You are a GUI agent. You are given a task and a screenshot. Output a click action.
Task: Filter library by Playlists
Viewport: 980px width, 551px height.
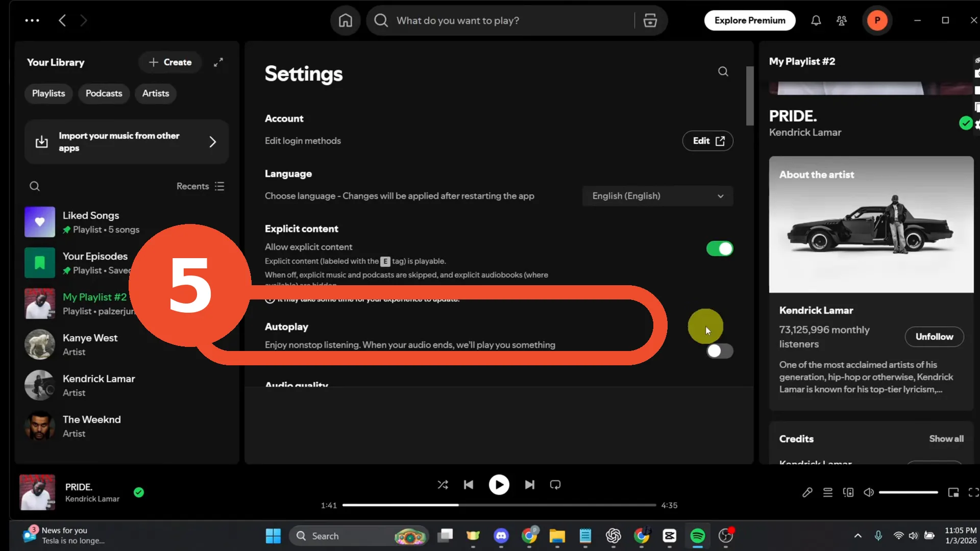(x=48, y=93)
